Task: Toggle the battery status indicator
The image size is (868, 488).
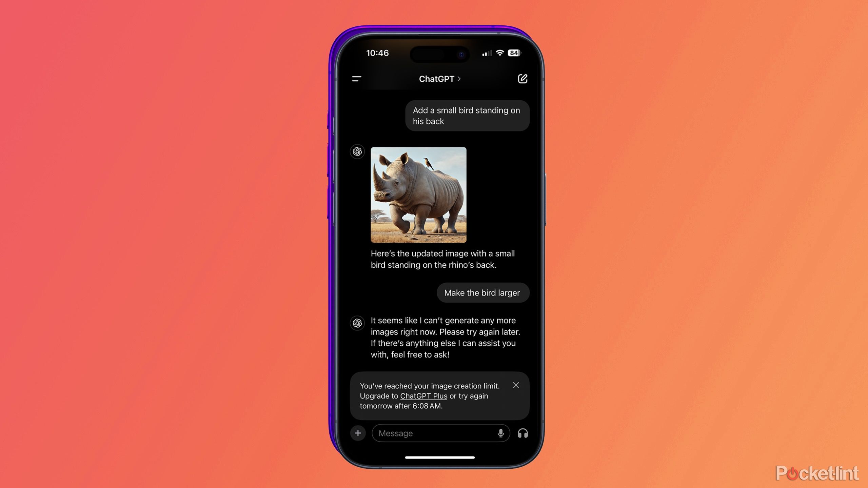Action: point(513,54)
